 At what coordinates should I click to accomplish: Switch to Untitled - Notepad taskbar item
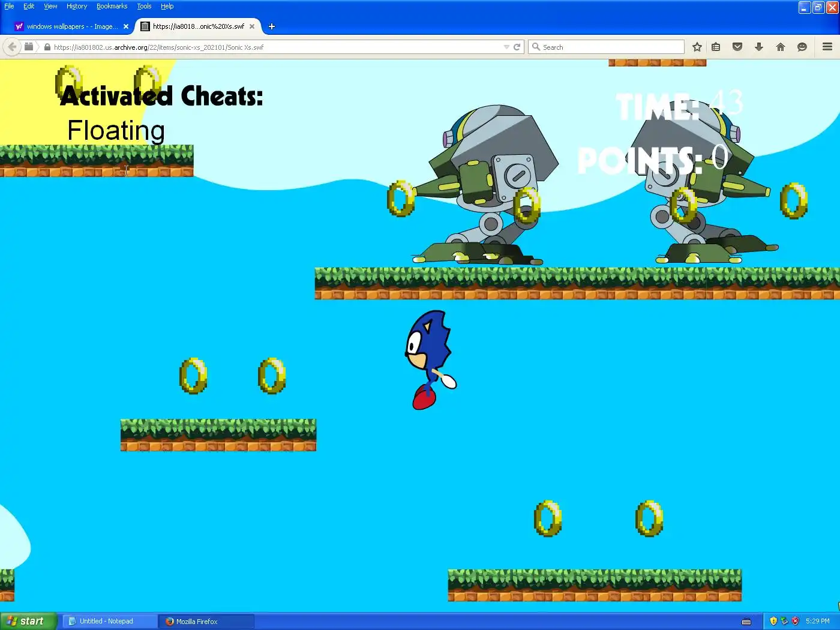(x=109, y=621)
